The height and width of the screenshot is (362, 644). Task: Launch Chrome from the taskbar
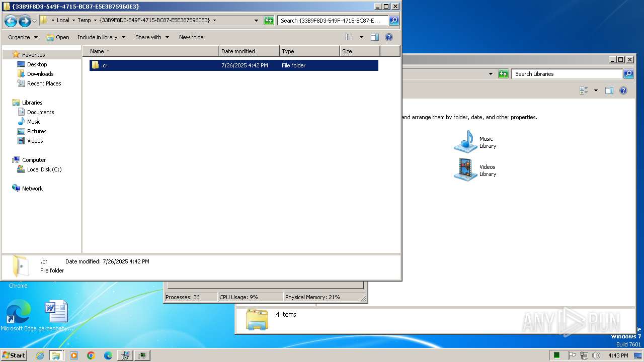91,355
